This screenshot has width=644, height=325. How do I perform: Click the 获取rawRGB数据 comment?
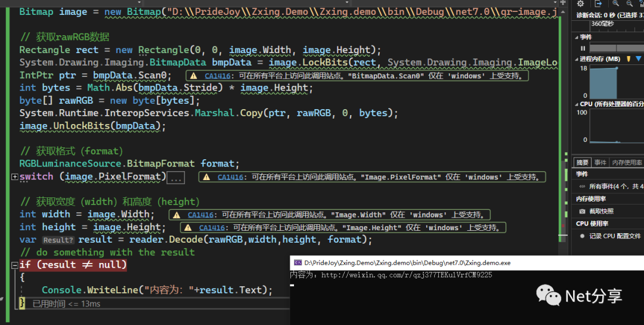(64, 37)
